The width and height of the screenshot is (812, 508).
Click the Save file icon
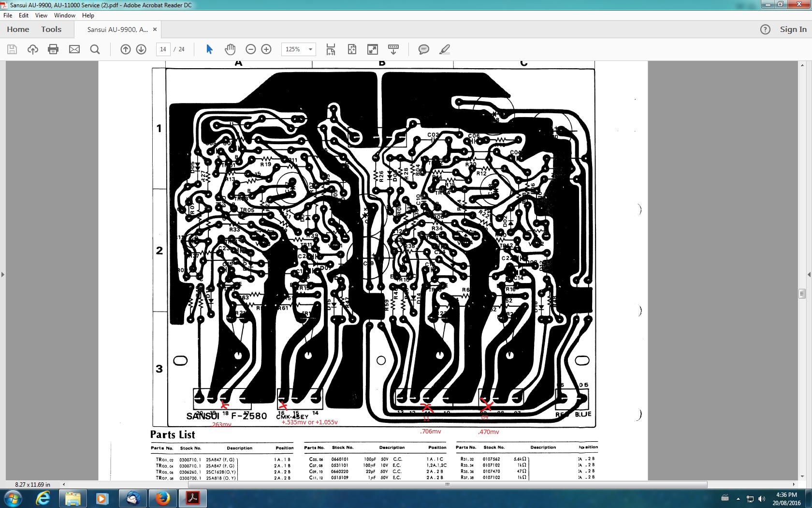[x=12, y=49]
